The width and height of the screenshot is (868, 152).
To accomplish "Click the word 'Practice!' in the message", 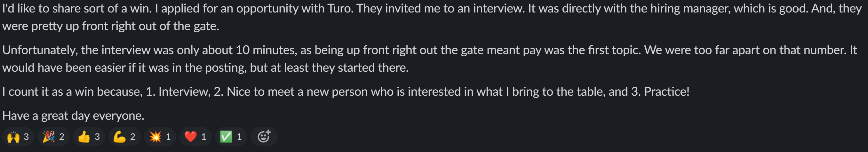I will pos(667,92).
